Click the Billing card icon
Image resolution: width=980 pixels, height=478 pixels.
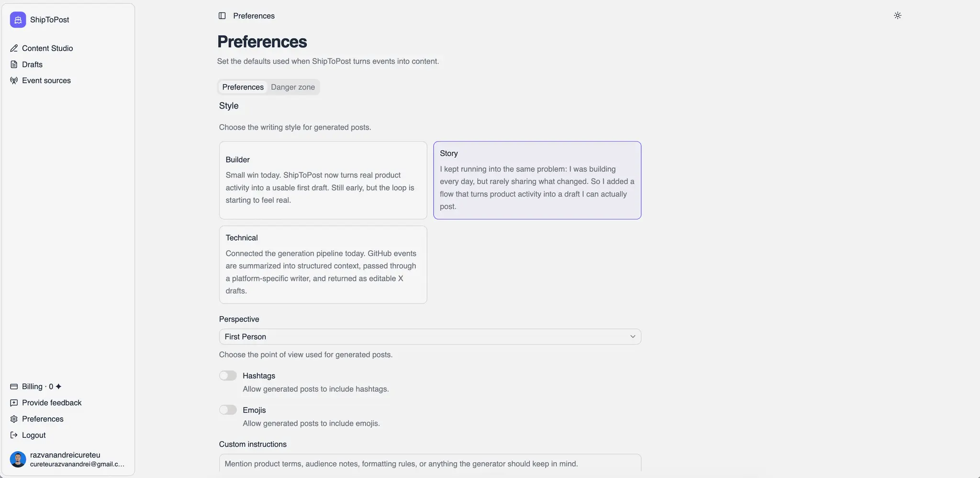pos(14,387)
